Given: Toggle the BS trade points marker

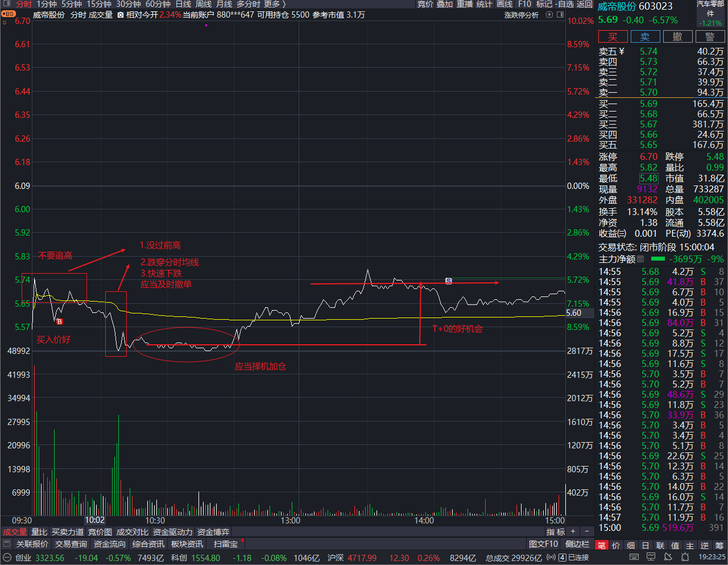Looking at the screenshot, I should (8, 14).
